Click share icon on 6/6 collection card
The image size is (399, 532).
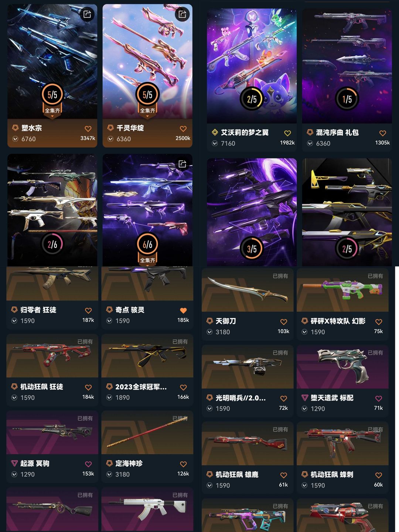point(182,164)
